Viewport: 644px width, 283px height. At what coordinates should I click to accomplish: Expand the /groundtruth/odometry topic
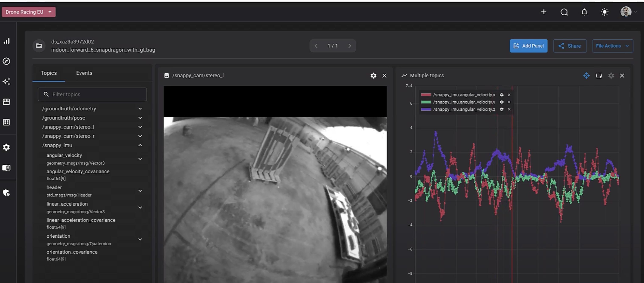[140, 108]
